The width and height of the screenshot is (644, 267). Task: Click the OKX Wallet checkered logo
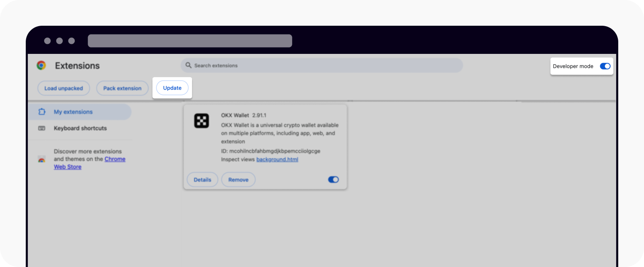pyautogui.click(x=202, y=121)
